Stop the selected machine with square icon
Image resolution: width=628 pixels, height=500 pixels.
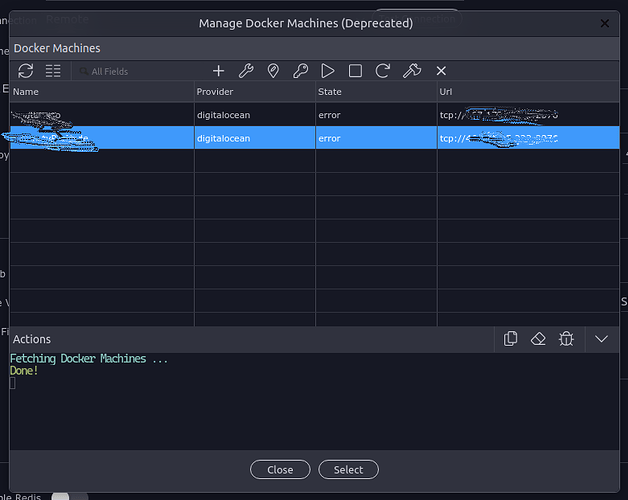[355, 71]
